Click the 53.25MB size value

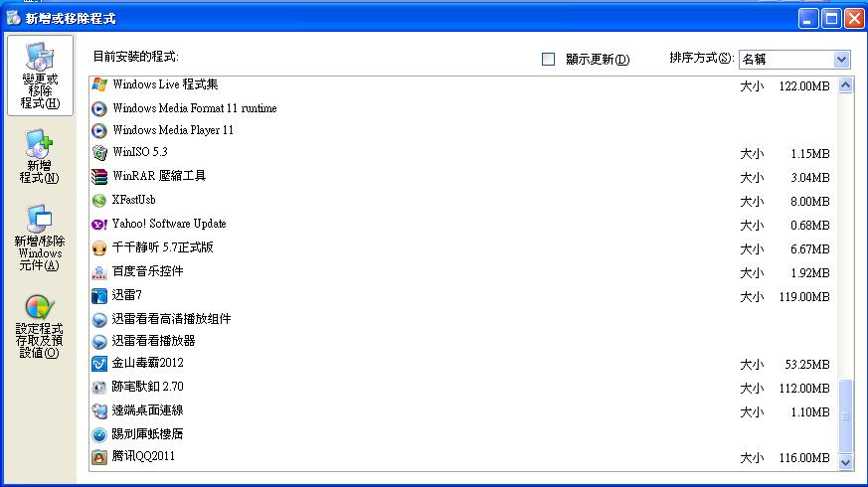pos(807,365)
